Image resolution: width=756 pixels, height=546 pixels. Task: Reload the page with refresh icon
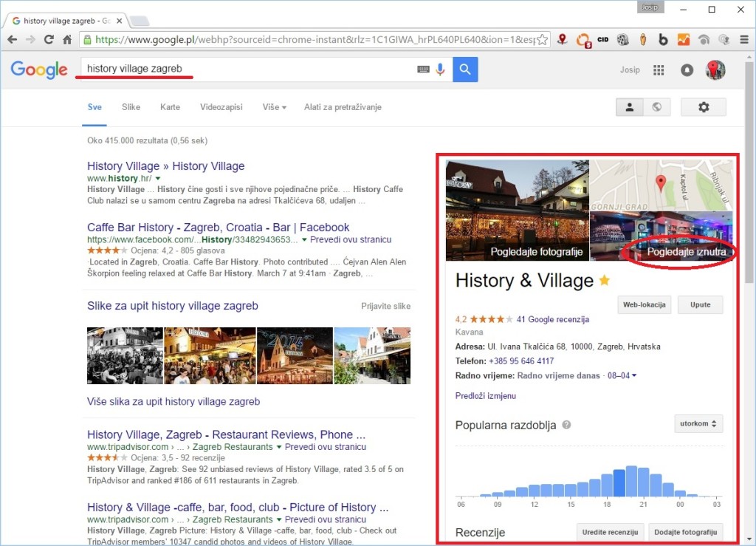[49, 40]
